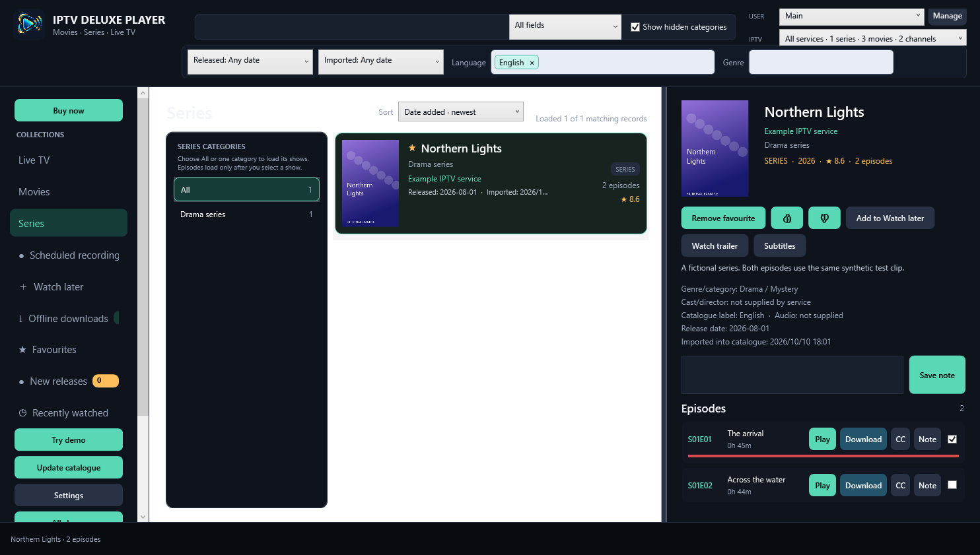This screenshot has height=555, width=980.
Task: Open New releases in sidebar
Action: click(69, 381)
